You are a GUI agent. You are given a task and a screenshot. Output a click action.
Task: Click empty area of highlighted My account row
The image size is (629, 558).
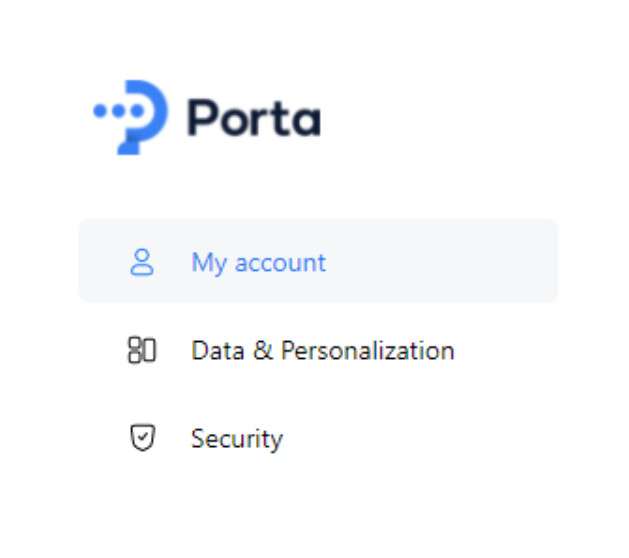point(441,261)
